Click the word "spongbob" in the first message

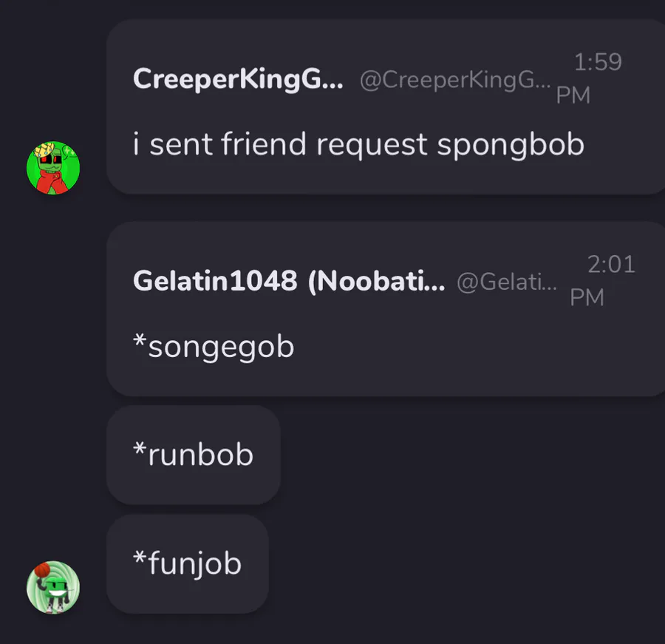tap(511, 144)
